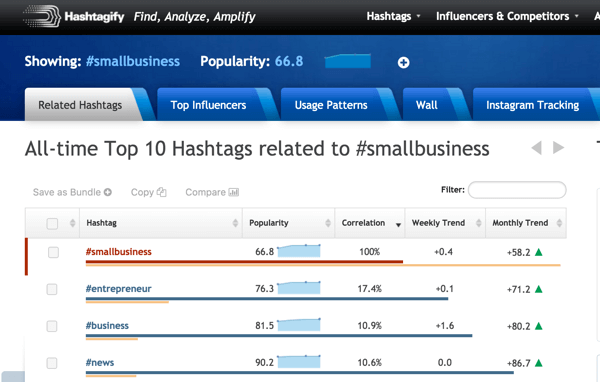Screen dimensions: 600x382
Task: Click #smallbusiness popularity sparkline chart
Action: click(x=299, y=251)
